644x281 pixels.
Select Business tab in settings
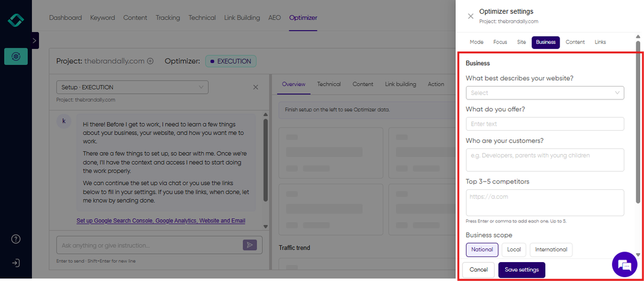(546, 42)
